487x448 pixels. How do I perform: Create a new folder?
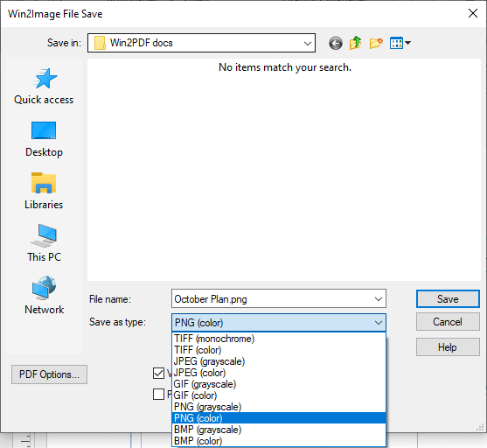tap(376, 43)
